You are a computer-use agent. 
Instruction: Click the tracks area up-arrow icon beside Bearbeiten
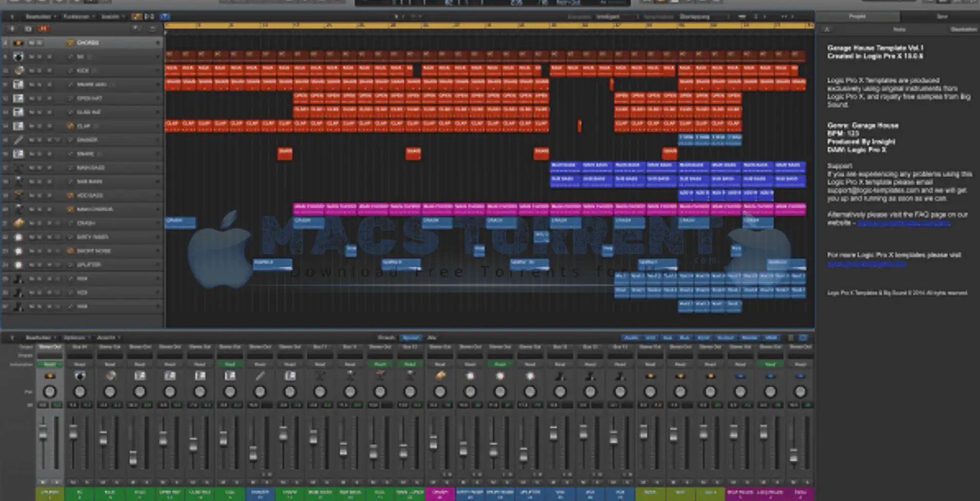12,16
